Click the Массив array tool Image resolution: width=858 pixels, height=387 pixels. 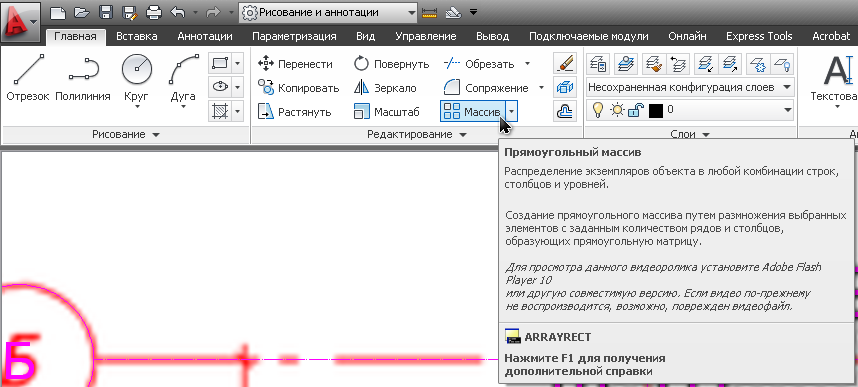[x=472, y=112]
